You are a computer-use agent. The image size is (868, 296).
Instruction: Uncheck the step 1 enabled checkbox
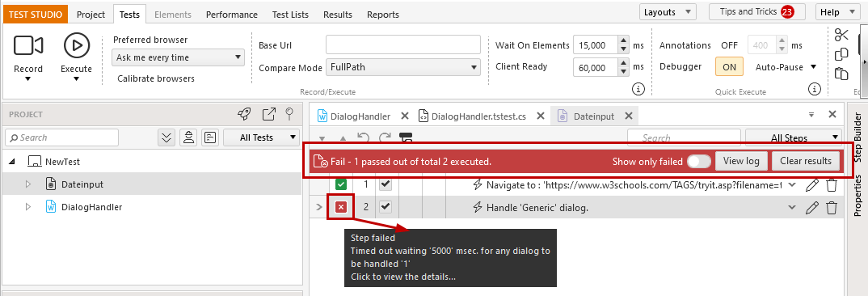pos(385,184)
